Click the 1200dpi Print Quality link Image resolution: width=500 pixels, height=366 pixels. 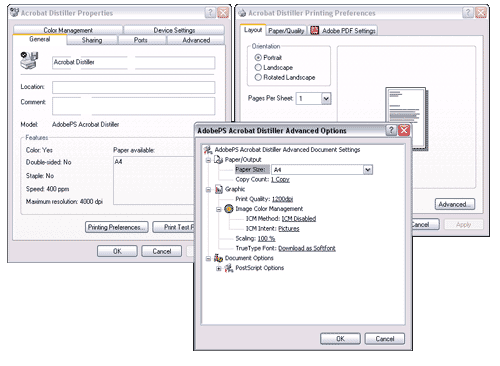coord(282,199)
